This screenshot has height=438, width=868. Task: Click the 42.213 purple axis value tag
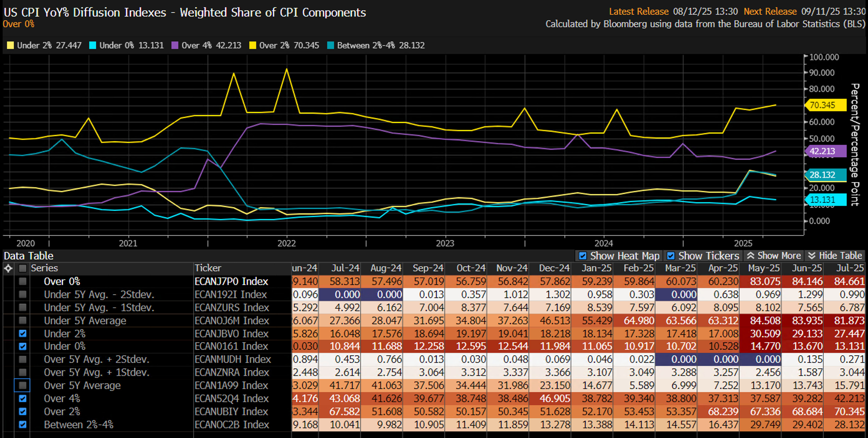(x=825, y=151)
